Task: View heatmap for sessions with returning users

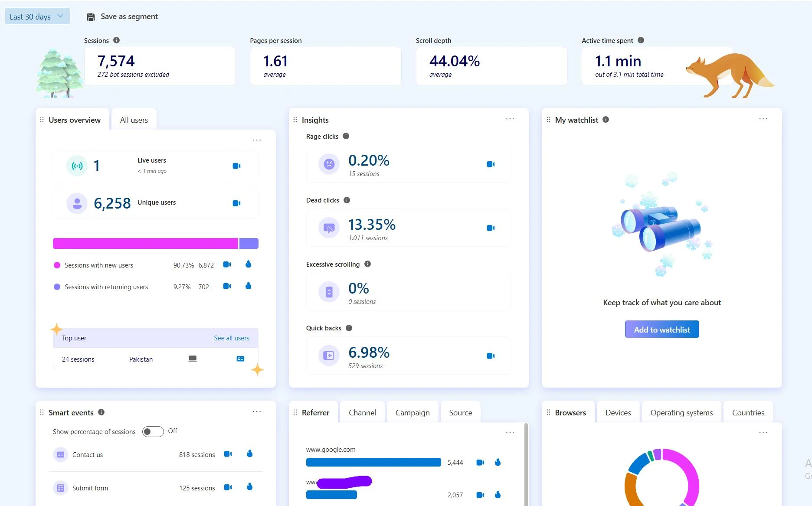Action: (249, 286)
